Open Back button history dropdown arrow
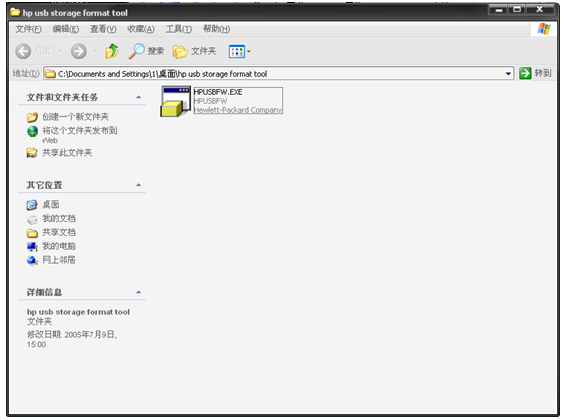The image size is (565, 420). 59,51
